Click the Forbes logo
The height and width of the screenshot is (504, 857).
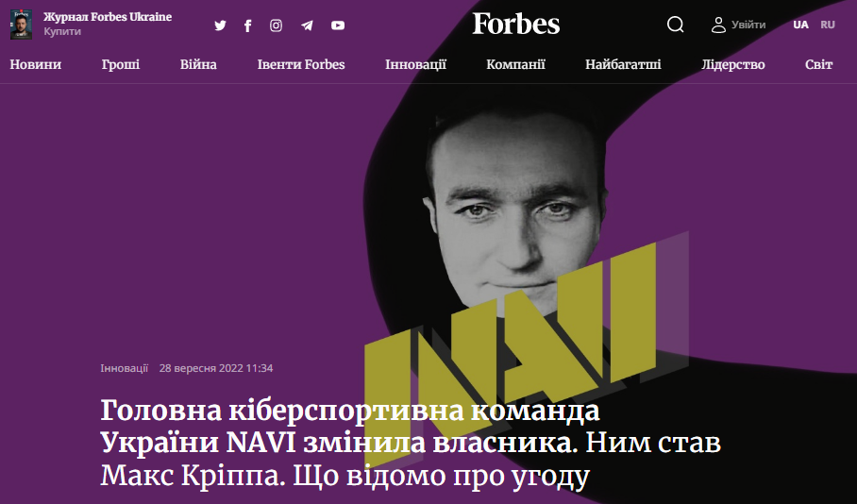[x=516, y=24]
